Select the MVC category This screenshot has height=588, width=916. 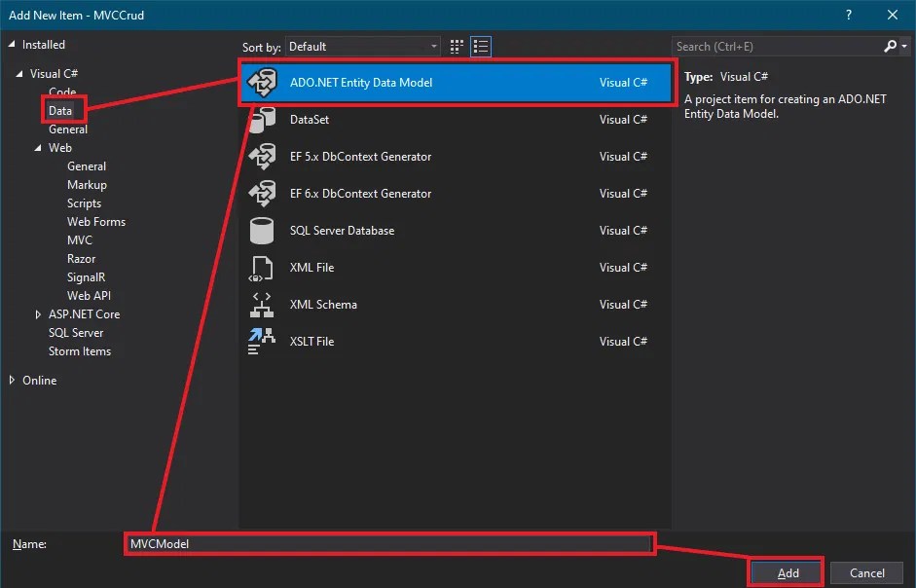pos(80,240)
